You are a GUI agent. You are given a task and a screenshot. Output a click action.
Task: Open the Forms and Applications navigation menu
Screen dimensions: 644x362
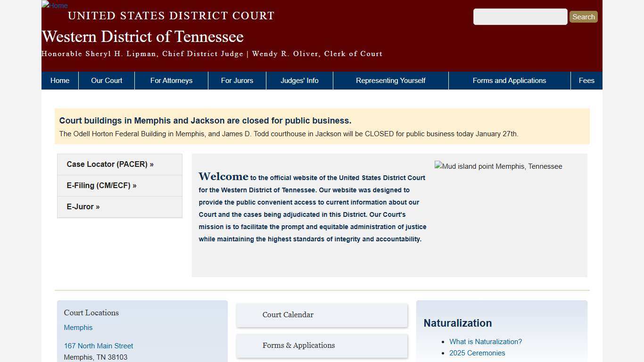509,80
